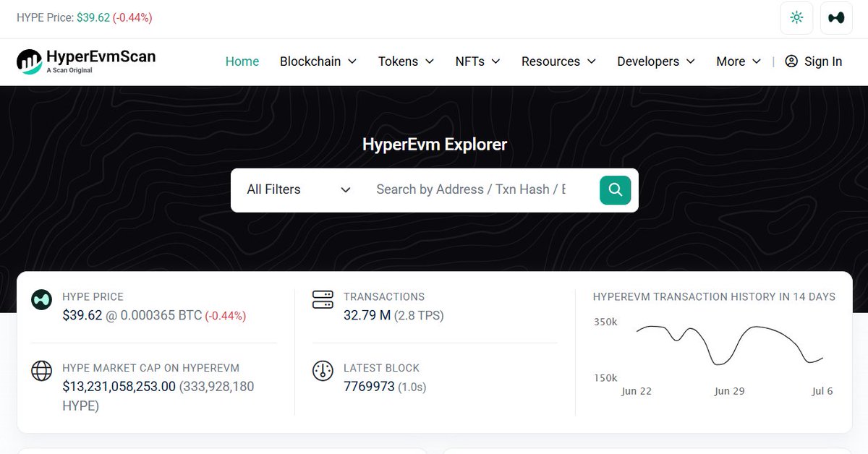Screen dimensions: 868x454
Task: Click the HYPE network logo button
Action: [836, 18]
